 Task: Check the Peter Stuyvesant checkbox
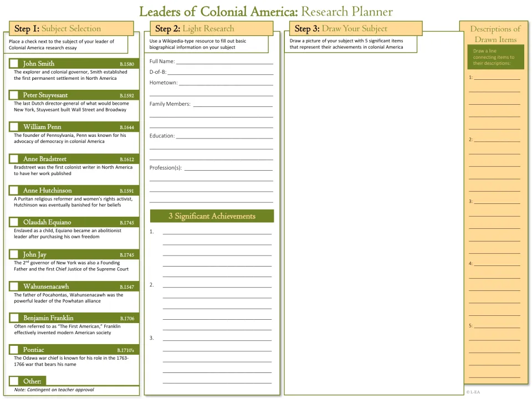coord(14,95)
